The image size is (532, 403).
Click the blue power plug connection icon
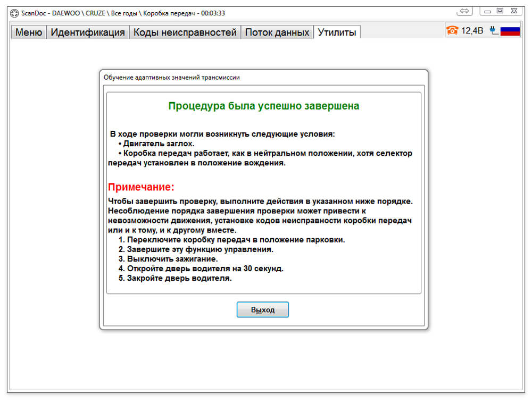point(494,30)
